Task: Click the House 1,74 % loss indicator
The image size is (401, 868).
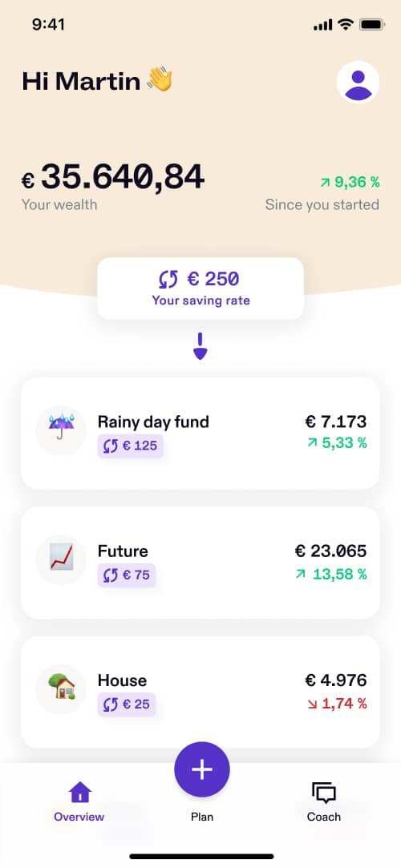Action: click(x=336, y=704)
